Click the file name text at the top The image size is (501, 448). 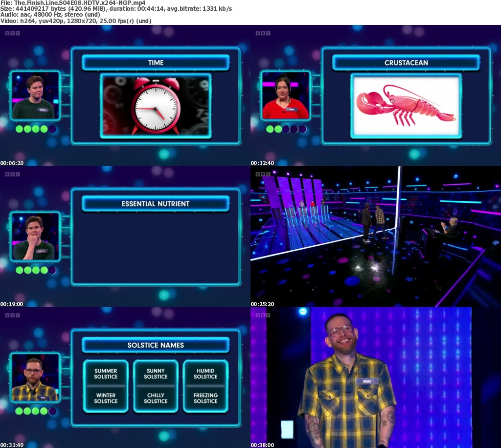coord(72,3)
